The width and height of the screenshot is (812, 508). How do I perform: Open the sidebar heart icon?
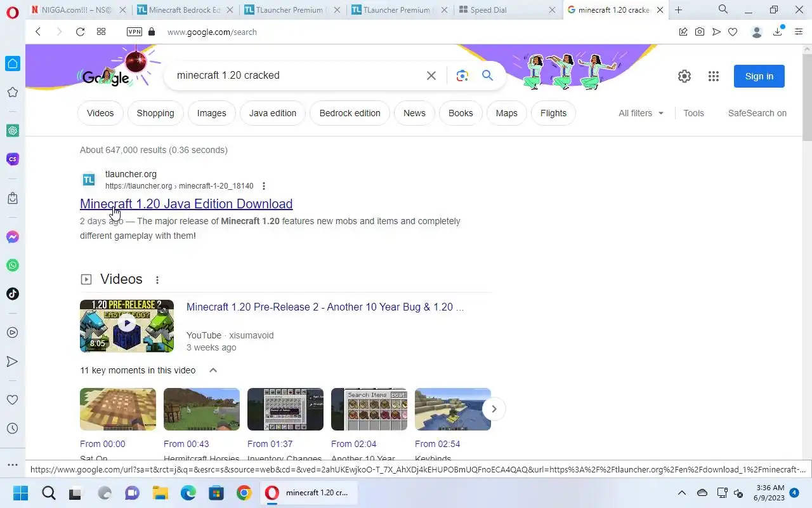coord(12,400)
